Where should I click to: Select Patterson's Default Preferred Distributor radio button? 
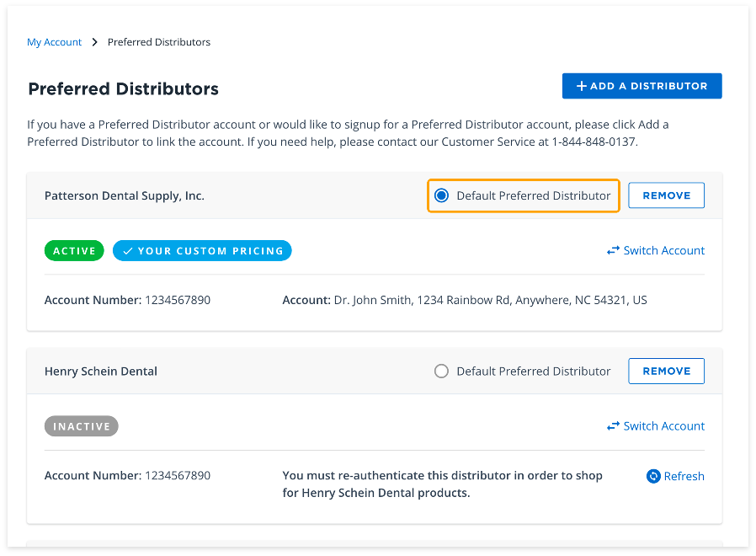click(442, 195)
